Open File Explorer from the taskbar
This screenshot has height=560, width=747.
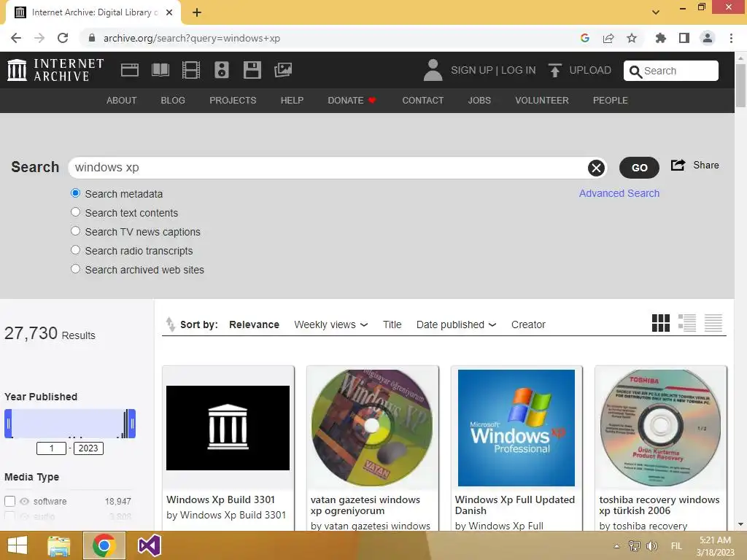point(59,545)
